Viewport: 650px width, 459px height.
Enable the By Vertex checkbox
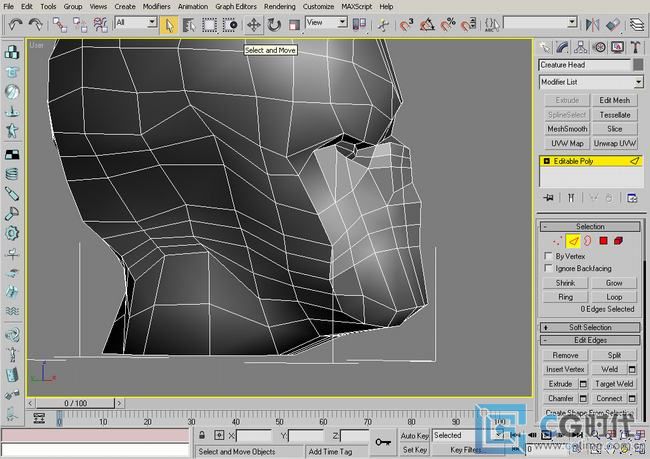point(548,256)
